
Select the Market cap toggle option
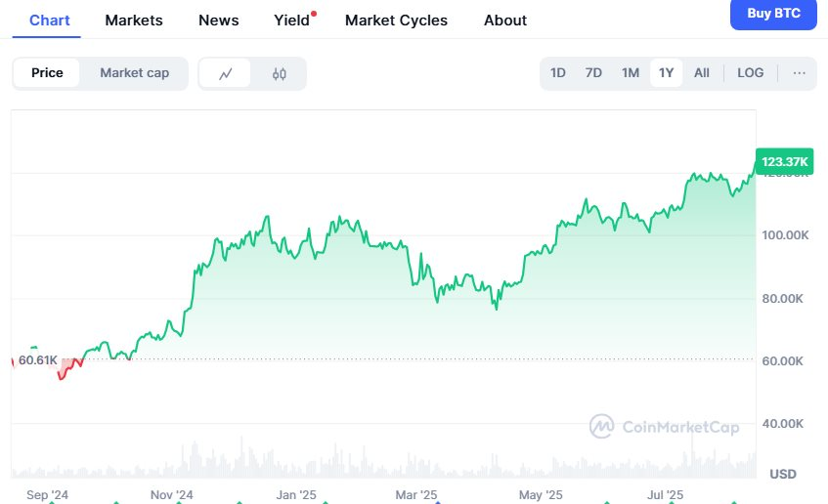pyautogui.click(x=134, y=73)
